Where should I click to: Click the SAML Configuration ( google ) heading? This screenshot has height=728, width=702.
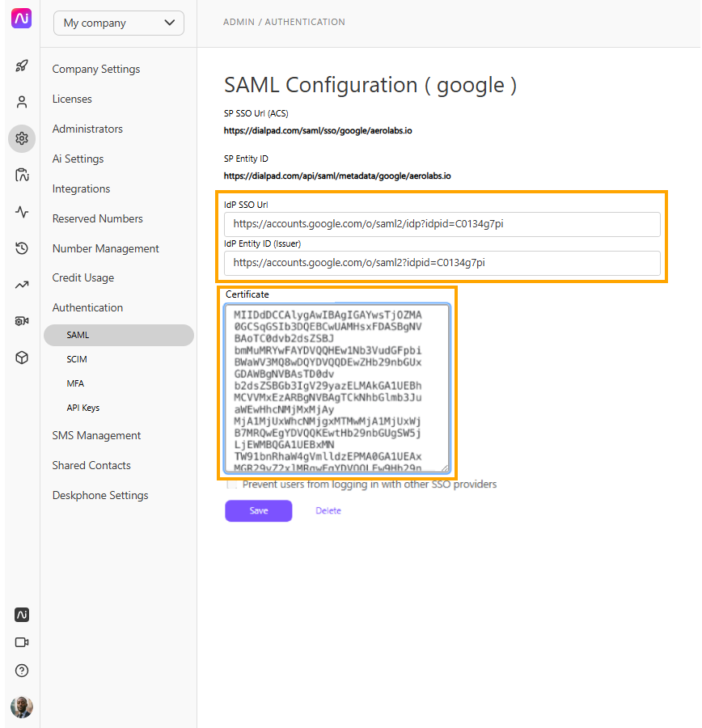coord(370,85)
